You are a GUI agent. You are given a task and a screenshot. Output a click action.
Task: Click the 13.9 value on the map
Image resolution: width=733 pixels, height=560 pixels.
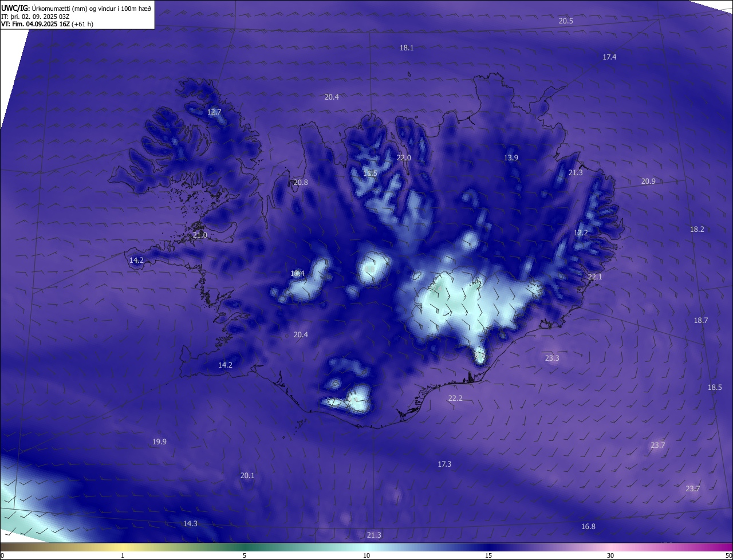pyautogui.click(x=511, y=157)
